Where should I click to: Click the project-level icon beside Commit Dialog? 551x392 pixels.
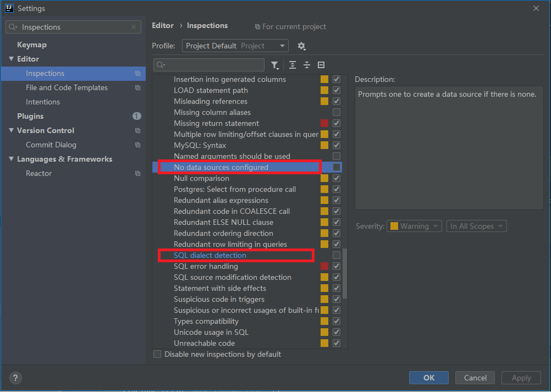pyautogui.click(x=137, y=145)
